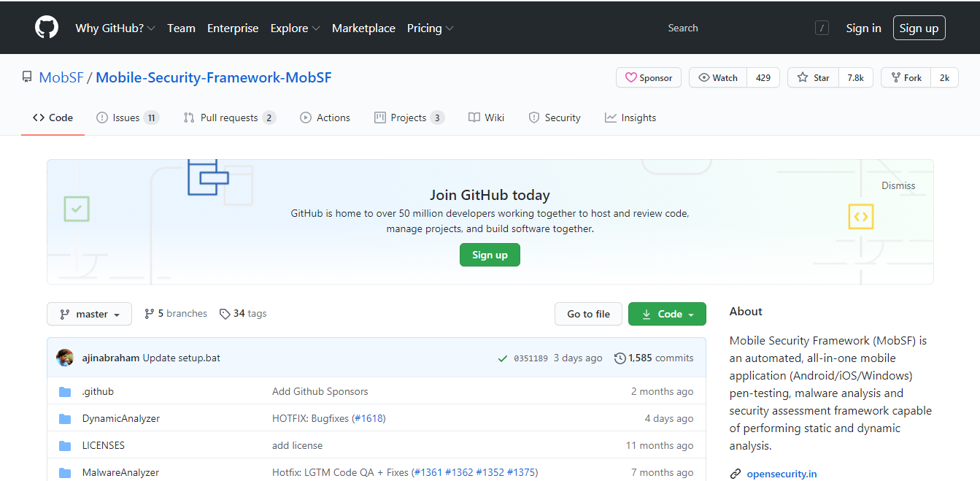Click the green banner Sign up button

coord(490,255)
